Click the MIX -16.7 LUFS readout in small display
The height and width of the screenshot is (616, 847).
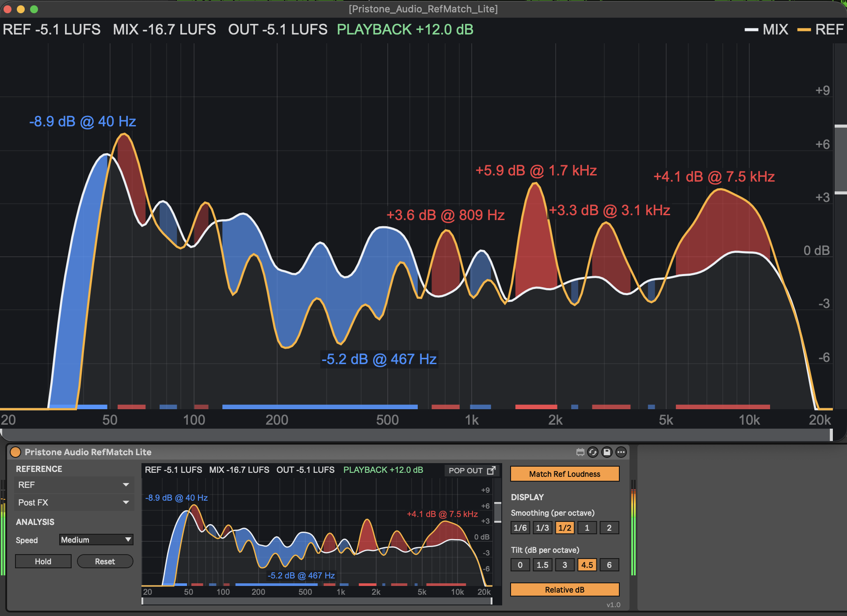coord(239,470)
